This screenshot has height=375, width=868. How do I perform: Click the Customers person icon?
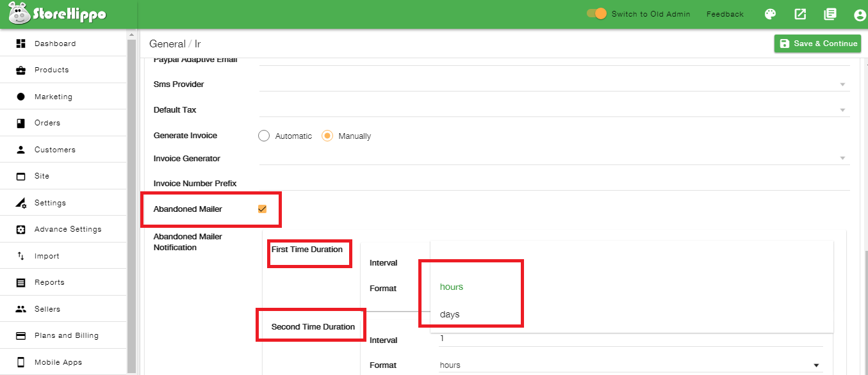tap(20, 150)
